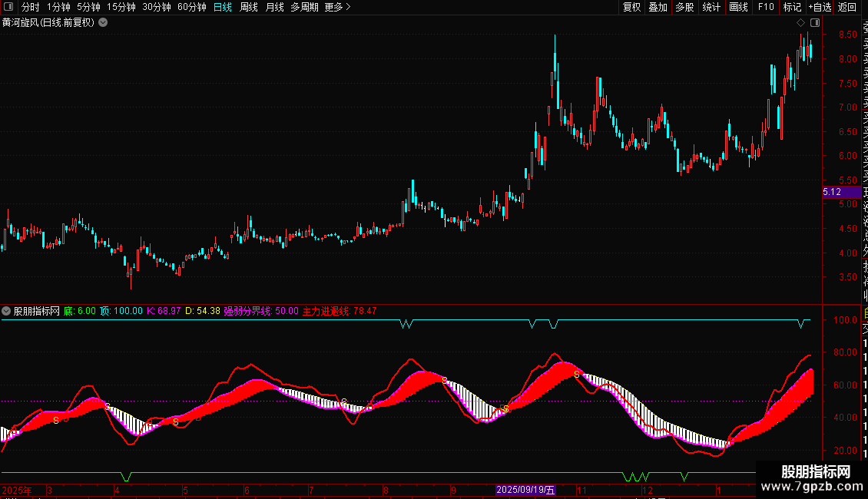Add stock with +自选 button
868x499 pixels.
(820, 7)
